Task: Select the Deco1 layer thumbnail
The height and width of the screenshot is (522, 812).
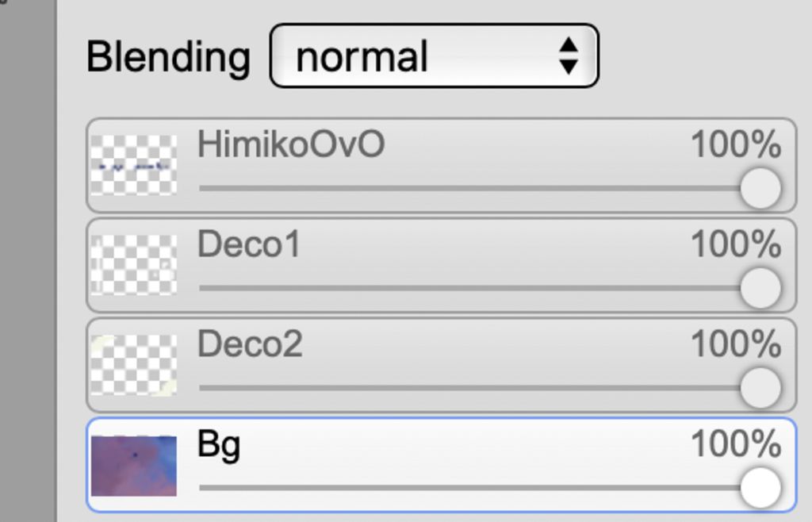Action: click(x=133, y=265)
